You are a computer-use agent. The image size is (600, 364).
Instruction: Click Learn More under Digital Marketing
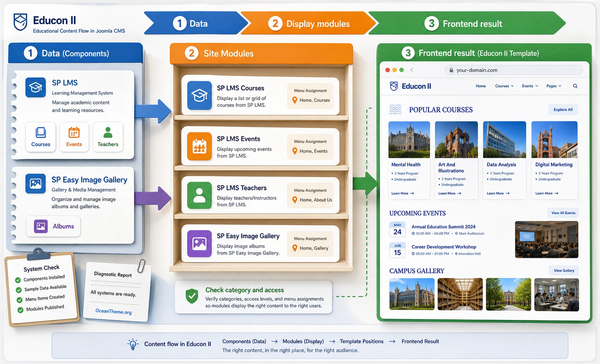(x=547, y=193)
